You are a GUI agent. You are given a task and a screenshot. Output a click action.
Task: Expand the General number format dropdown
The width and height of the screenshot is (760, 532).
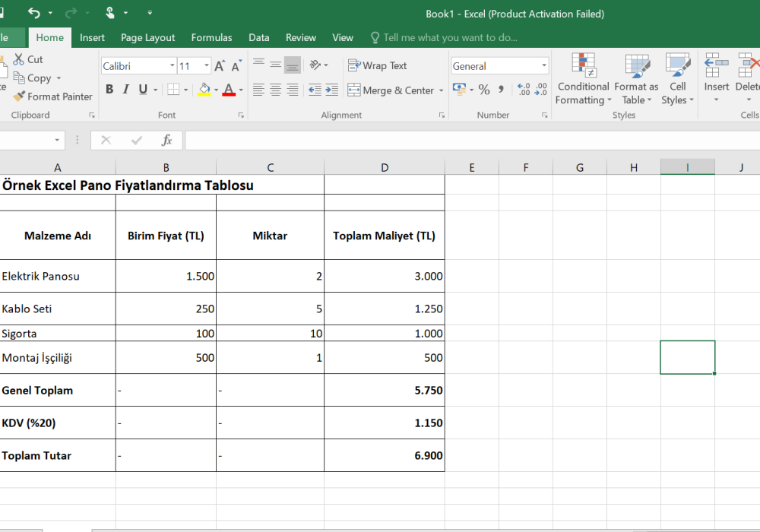pyautogui.click(x=543, y=66)
